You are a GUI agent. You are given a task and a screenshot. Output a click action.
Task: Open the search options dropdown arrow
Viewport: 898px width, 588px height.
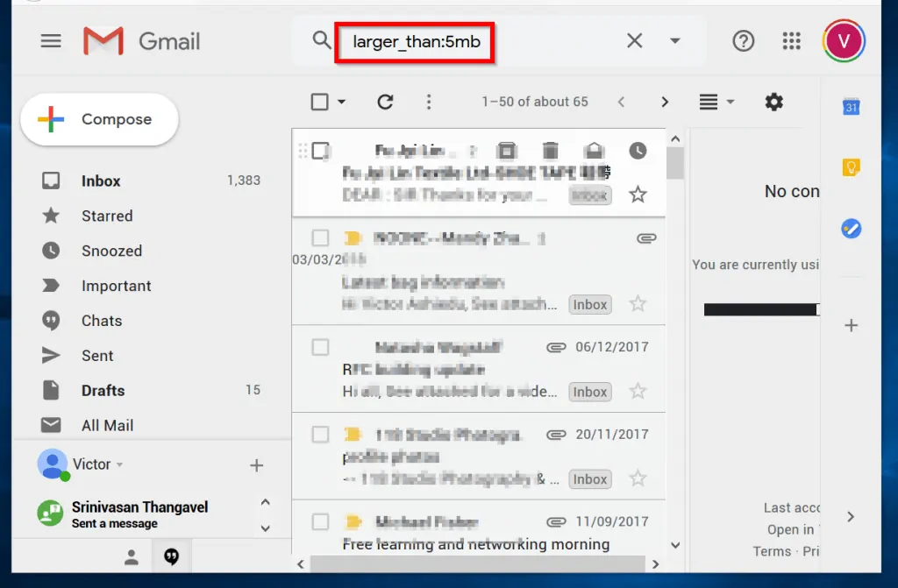[x=675, y=40]
